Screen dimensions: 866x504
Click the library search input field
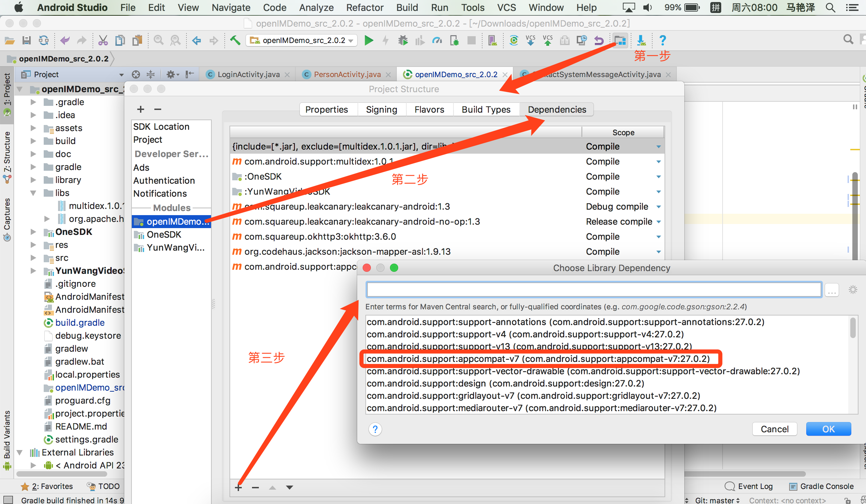(594, 290)
